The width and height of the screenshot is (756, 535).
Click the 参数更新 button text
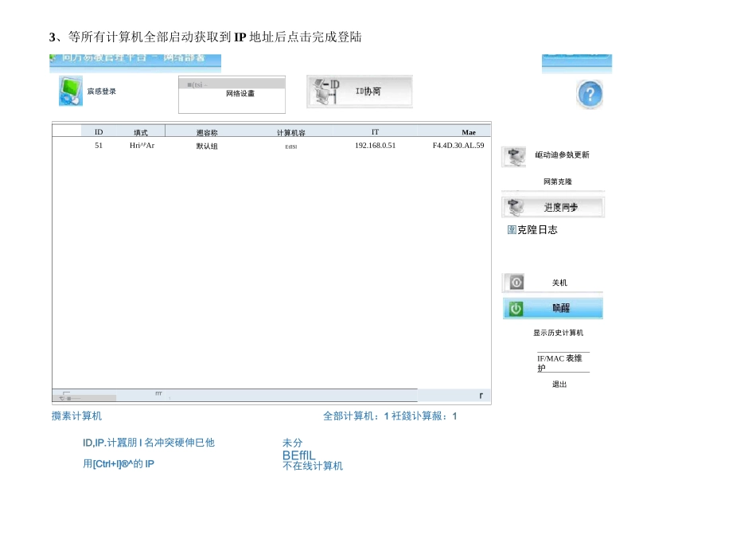tap(562, 155)
